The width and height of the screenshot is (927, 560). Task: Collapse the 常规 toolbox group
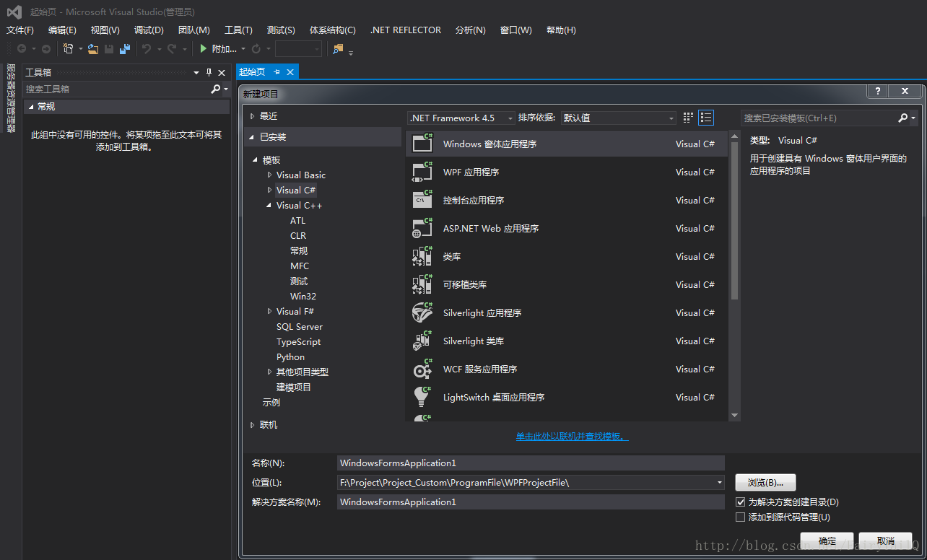pos(30,106)
